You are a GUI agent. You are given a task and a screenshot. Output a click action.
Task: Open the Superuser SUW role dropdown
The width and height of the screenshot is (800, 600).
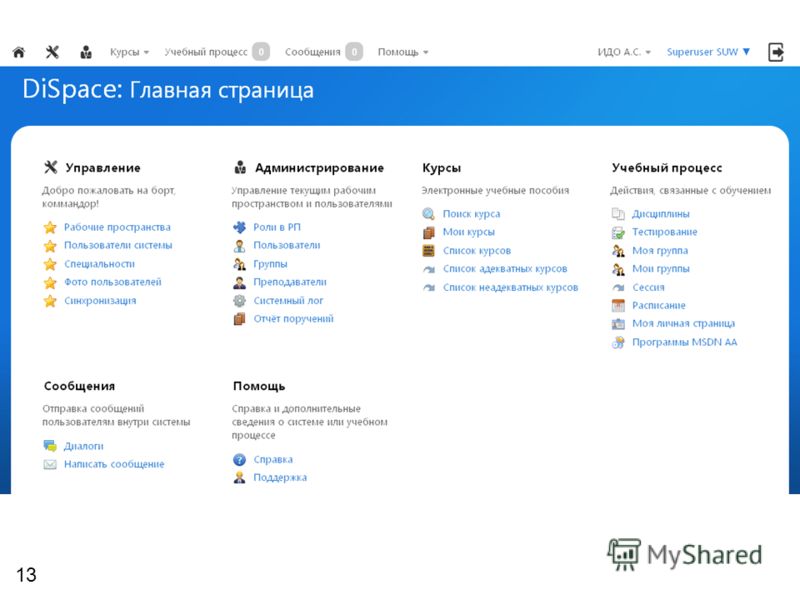coord(708,52)
